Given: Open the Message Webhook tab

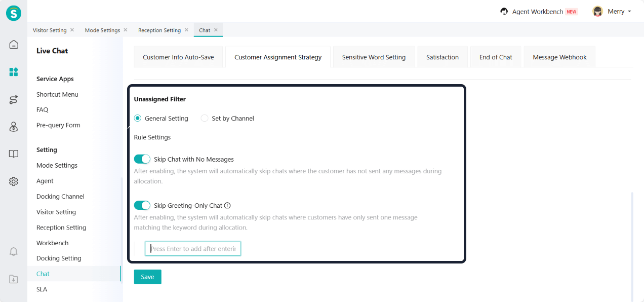Looking at the screenshot, I should 559,57.
